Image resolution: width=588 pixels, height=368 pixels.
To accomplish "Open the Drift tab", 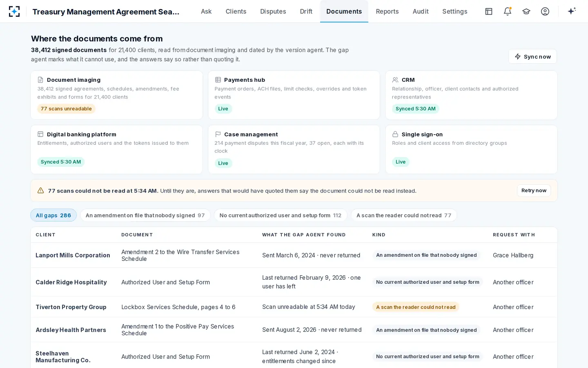I will coord(306,11).
